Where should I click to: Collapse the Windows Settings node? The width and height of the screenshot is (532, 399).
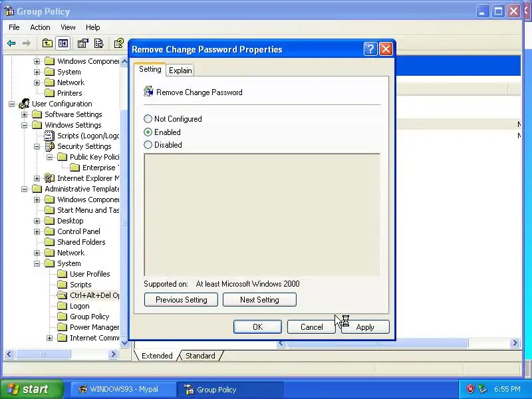coord(24,125)
